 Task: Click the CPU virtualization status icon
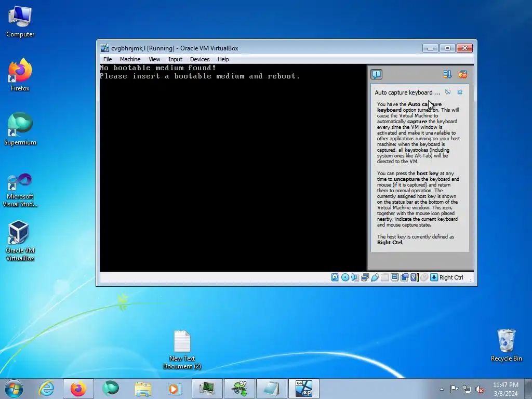tap(415, 277)
